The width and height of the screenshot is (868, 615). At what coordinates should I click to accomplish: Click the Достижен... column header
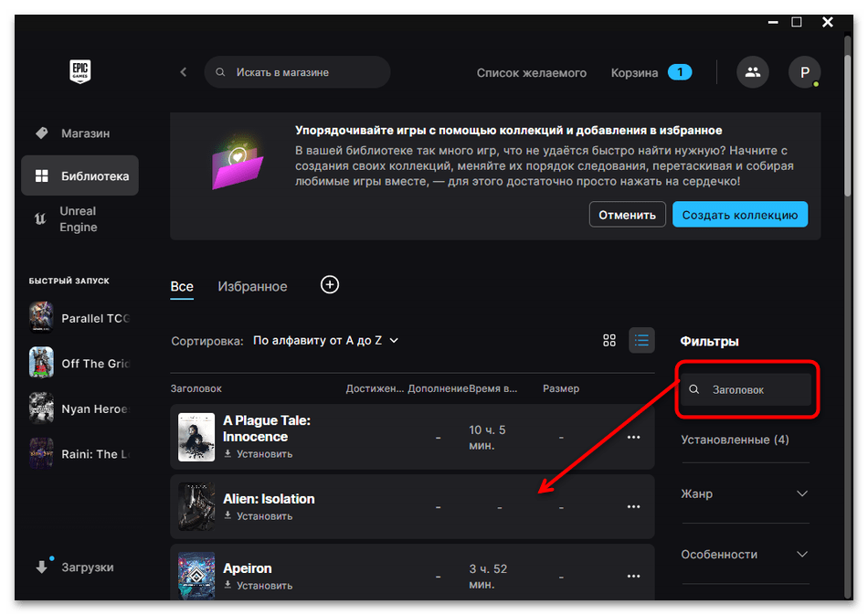[x=375, y=388]
